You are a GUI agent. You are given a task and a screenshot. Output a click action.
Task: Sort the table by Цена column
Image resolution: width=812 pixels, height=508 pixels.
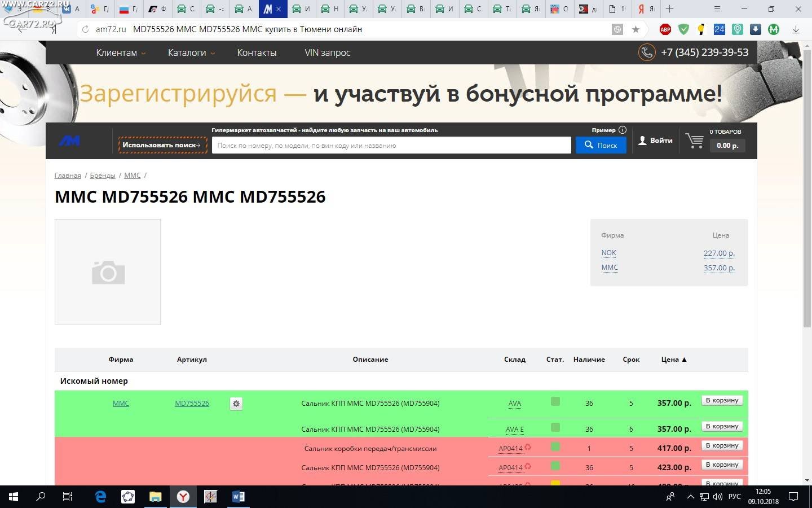click(x=674, y=360)
